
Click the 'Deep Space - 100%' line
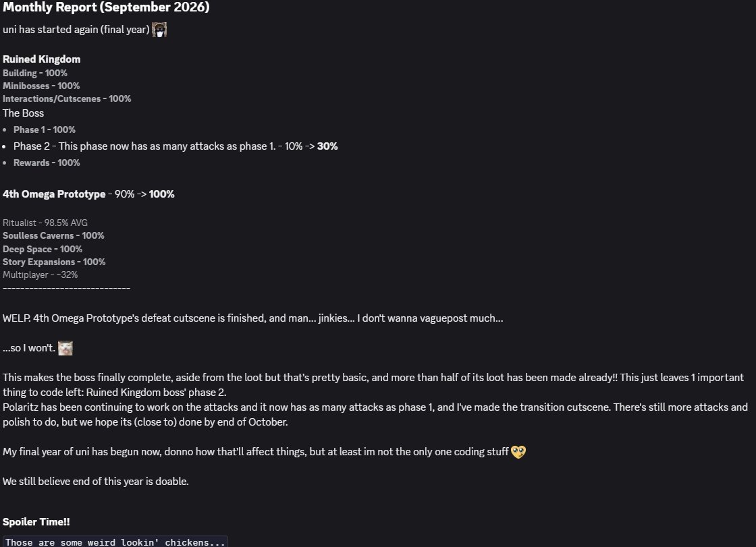(43, 249)
